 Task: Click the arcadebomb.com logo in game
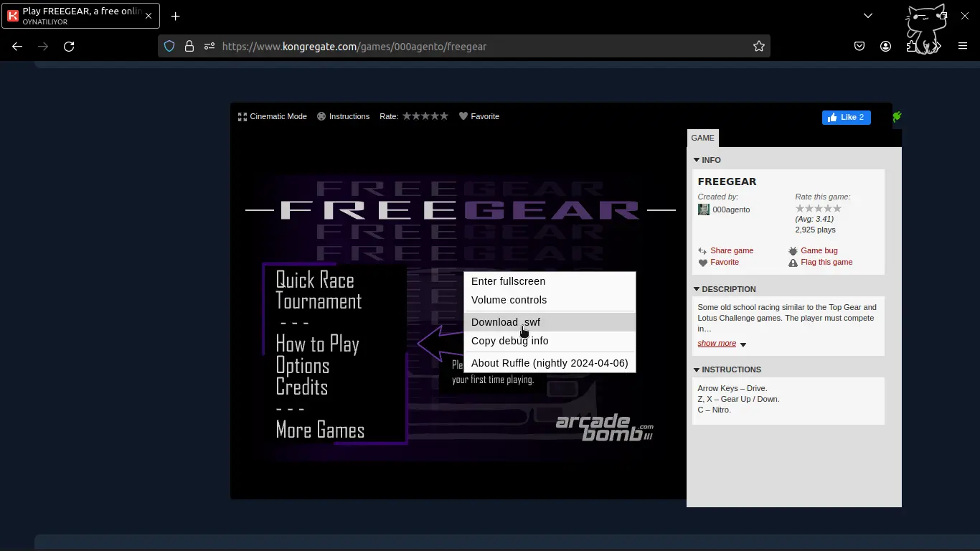(x=604, y=428)
